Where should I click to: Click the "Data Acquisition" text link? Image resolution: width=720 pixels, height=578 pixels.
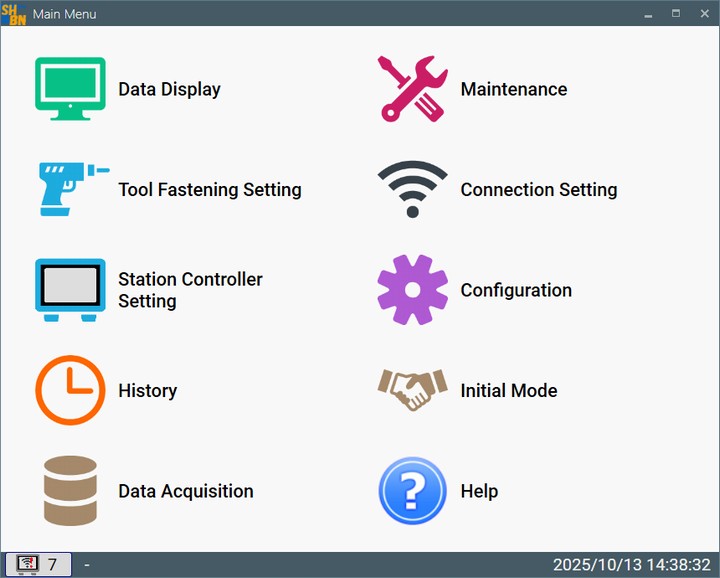tap(185, 491)
